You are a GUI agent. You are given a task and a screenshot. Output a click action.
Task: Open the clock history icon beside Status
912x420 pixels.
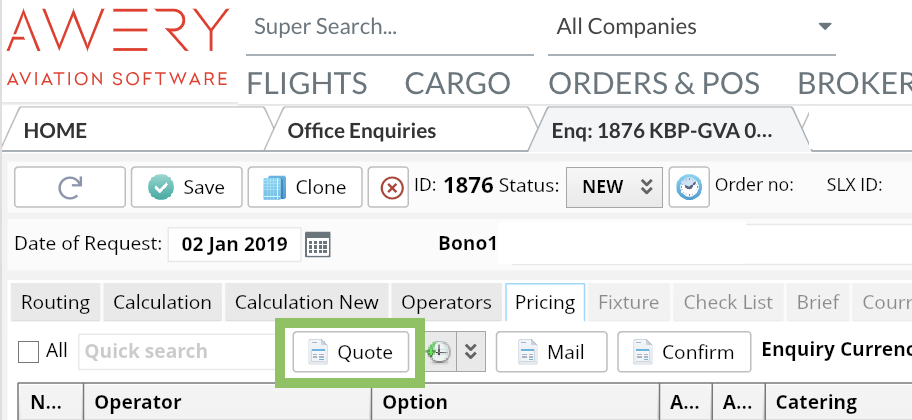click(x=688, y=187)
